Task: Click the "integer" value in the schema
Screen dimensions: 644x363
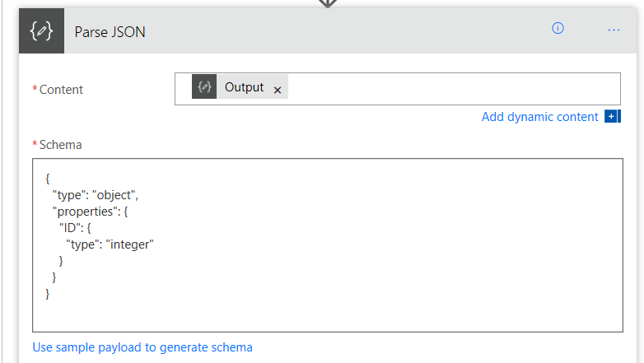Action: [130, 244]
